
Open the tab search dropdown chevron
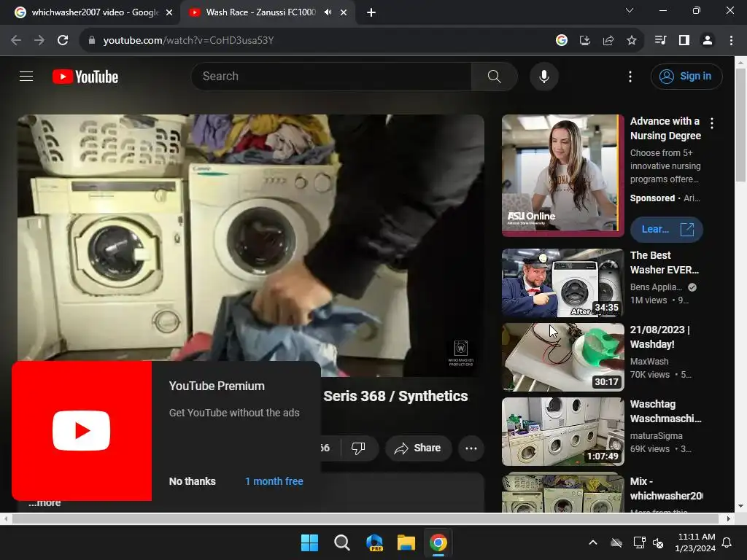(630, 10)
